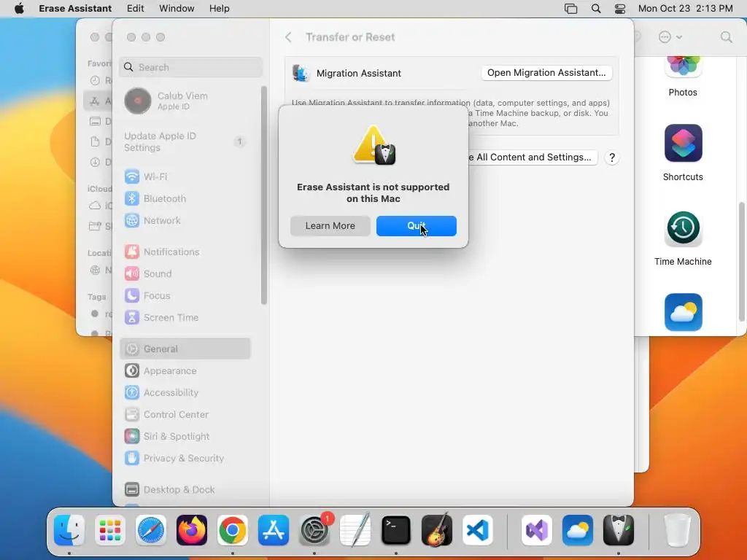This screenshot has height=560, width=747.
Task: Launch Visual Studio Code from the Dock
Action: 477,530
